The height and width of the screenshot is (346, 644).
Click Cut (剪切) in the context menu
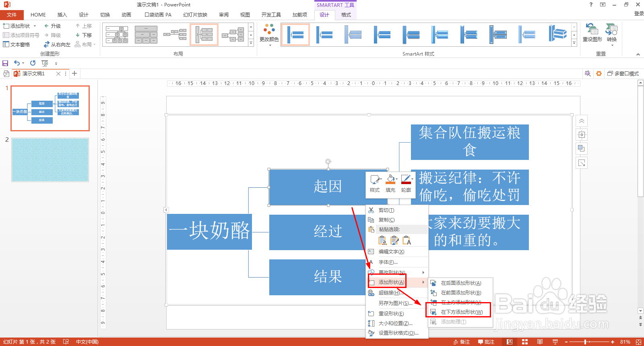[397, 210]
